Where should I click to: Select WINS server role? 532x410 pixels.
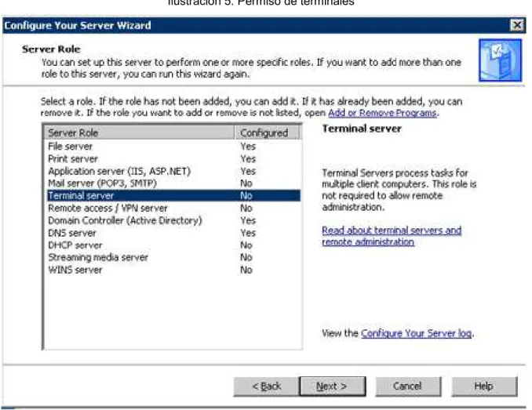click(173, 270)
